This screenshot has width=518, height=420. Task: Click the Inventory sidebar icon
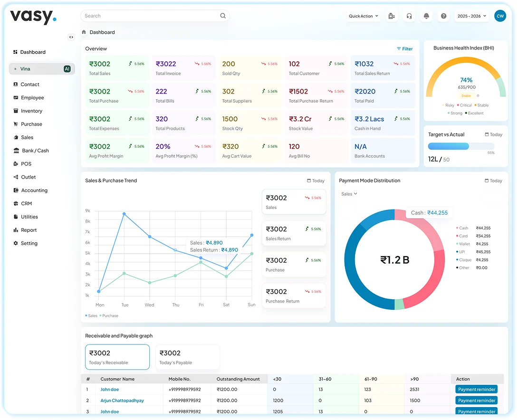(x=16, y=111)
